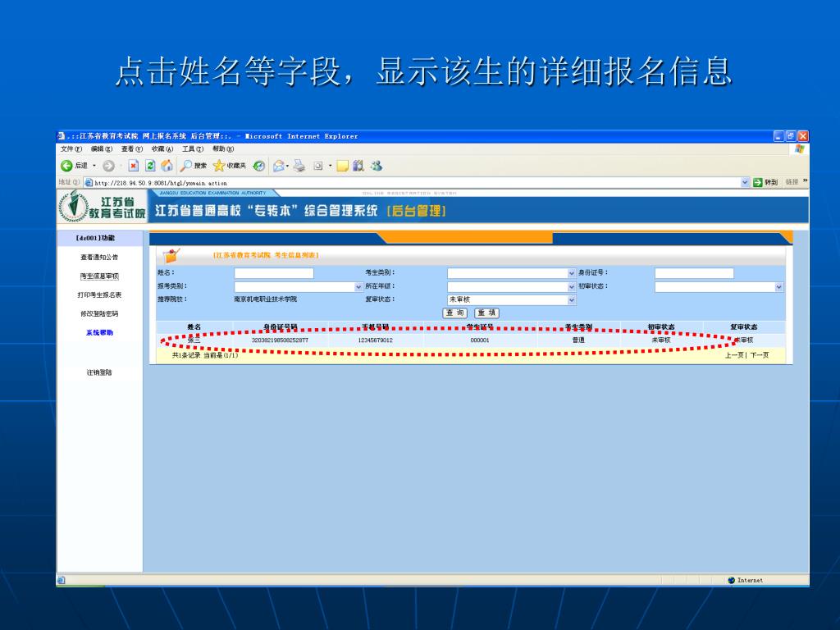Open 修改登陆密码 in sidebar
840x630 pixels.
(99, 313)
